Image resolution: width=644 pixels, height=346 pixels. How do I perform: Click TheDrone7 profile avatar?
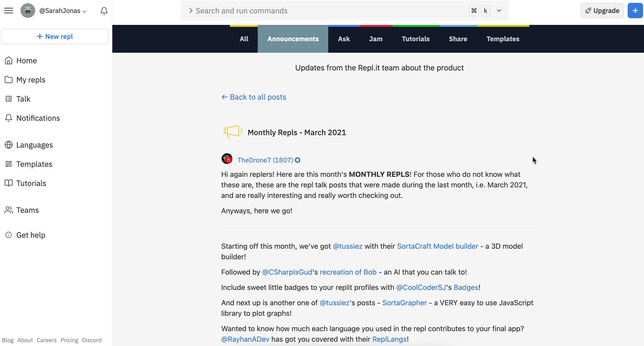coord(227,159)
